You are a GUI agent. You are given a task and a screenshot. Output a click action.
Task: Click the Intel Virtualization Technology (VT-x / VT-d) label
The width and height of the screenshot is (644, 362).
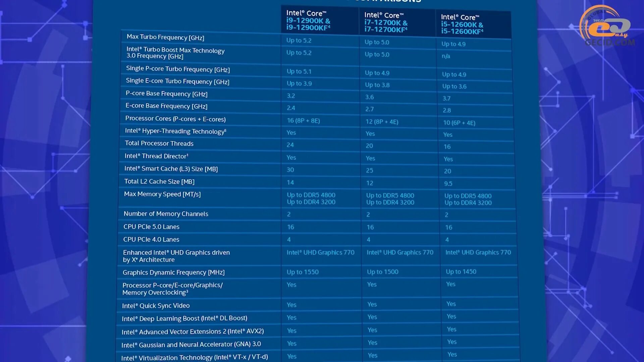[195, 357]
